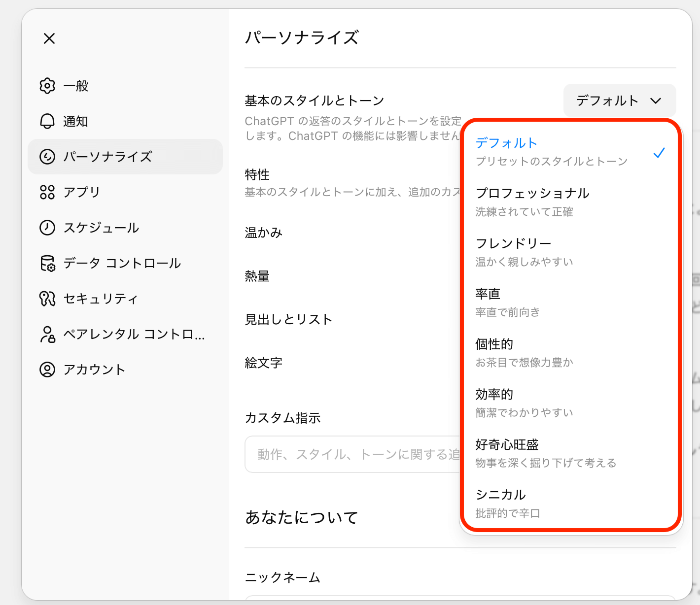Click the General gear icon in sidebar
This screenshot has height=605, width=700.
click(47, 86)
